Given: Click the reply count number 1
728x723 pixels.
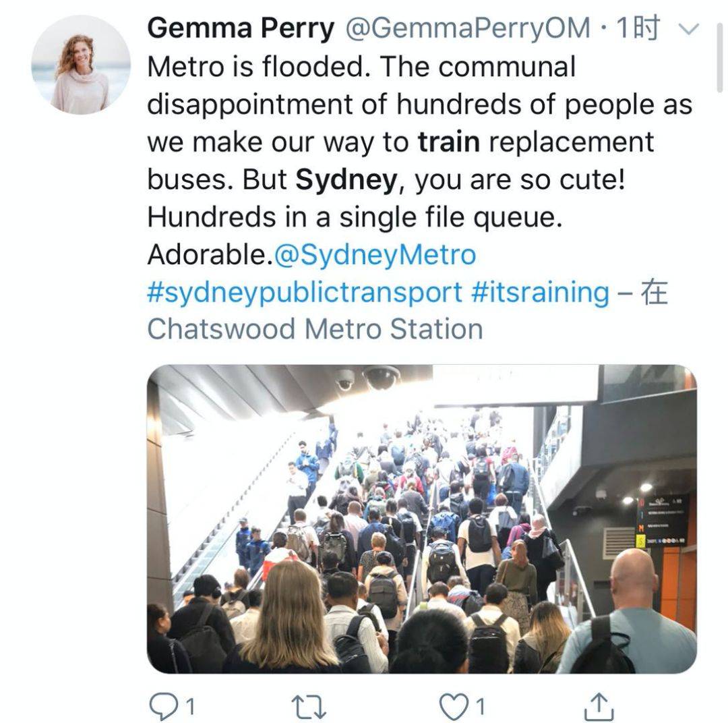Looking at the screenshot, I should [190, 707].
